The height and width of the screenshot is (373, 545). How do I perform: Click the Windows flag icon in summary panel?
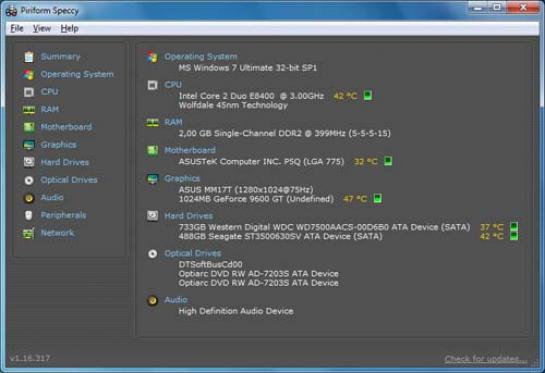152,57
